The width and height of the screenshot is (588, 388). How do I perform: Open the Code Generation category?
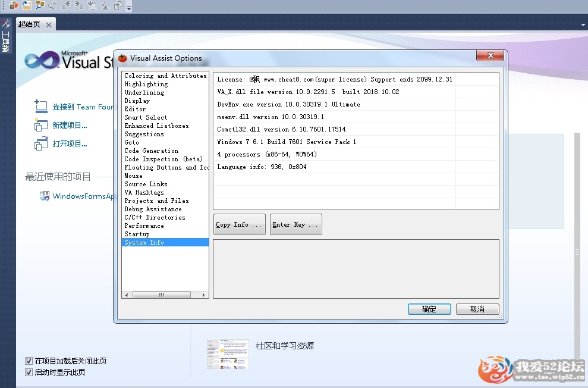165,151
